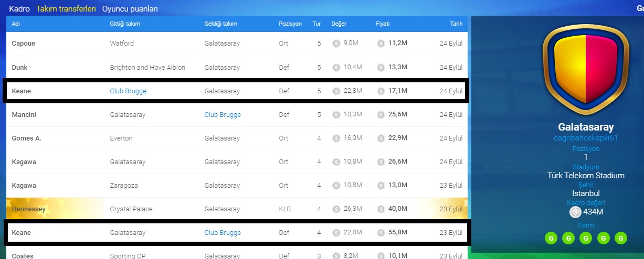Select player name Mancini
The width and height of the screenshot is (644, 259).
pyautogui.click(x=24, y=115)
